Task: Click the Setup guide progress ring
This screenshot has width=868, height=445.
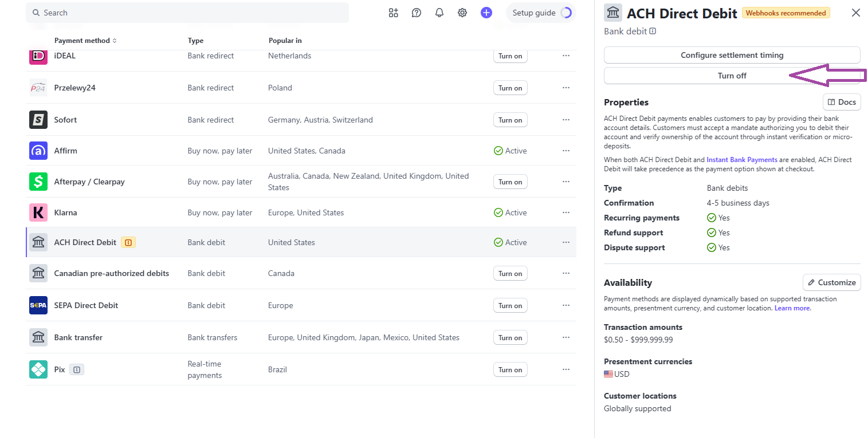Action: 566,13
